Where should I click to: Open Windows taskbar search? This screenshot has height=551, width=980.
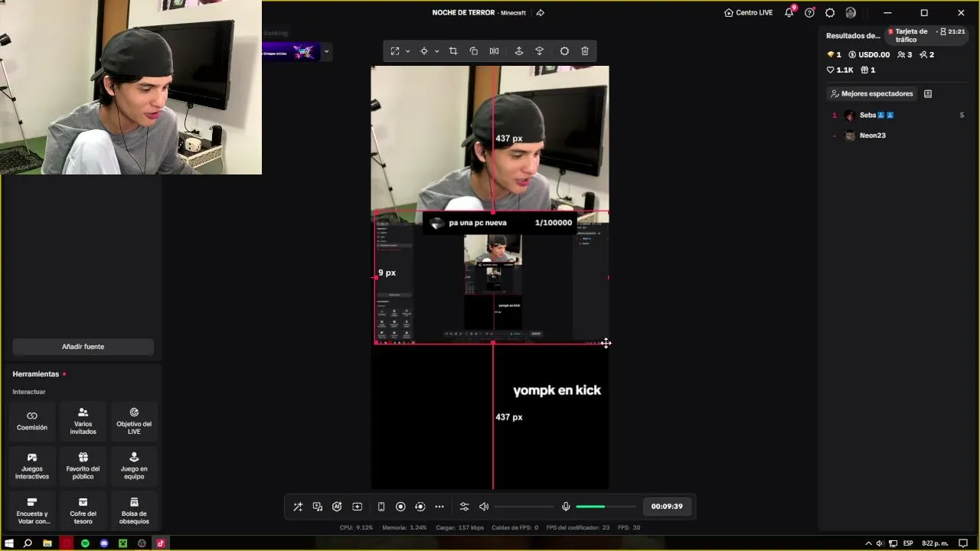click(28, 543)
